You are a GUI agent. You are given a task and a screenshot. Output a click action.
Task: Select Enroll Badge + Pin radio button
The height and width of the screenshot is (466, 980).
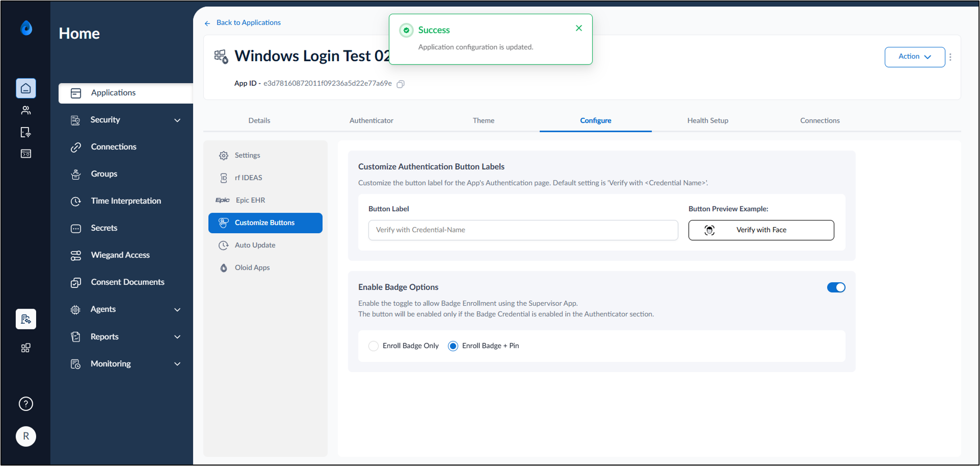tap(453, 346)
